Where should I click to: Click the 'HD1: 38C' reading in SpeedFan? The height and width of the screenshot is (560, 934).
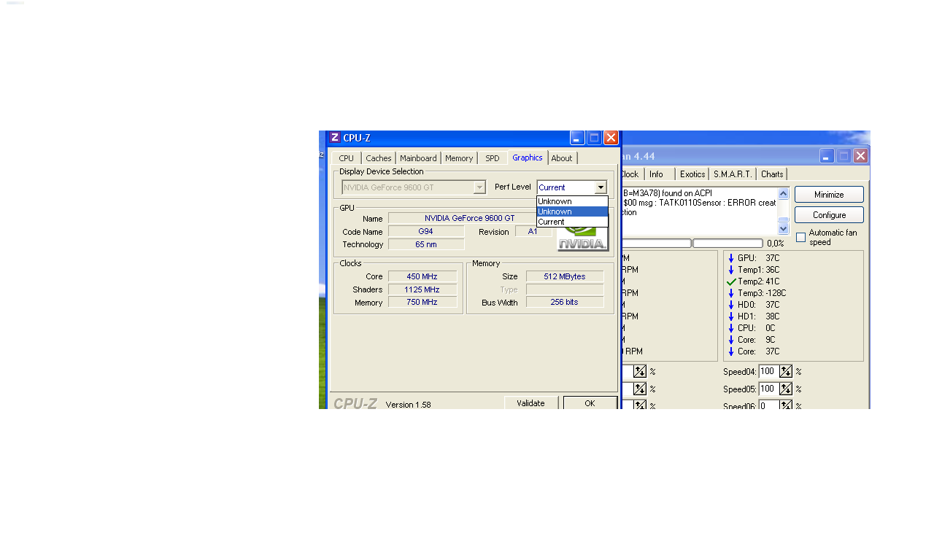tap(759, 316)
